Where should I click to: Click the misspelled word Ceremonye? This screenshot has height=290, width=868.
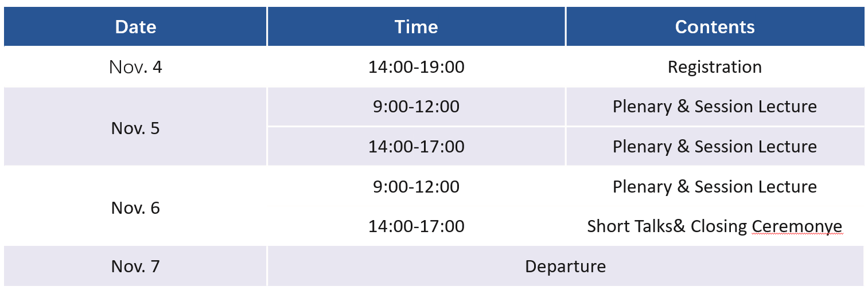coord(797,227)
